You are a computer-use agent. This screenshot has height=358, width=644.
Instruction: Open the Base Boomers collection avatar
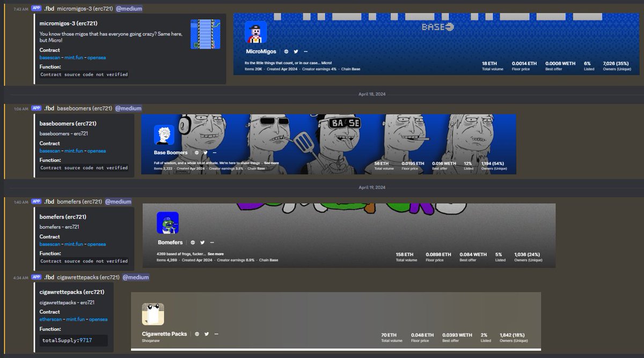164,135
